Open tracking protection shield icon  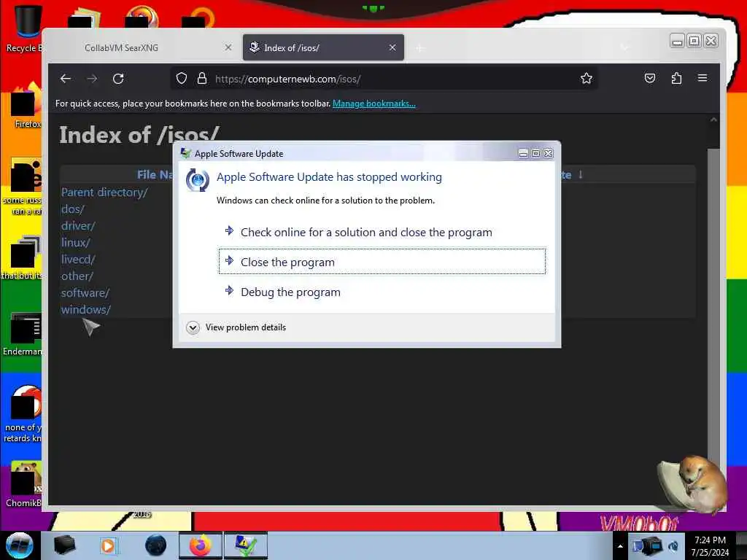pyautogui.click(x=182, y=78)
